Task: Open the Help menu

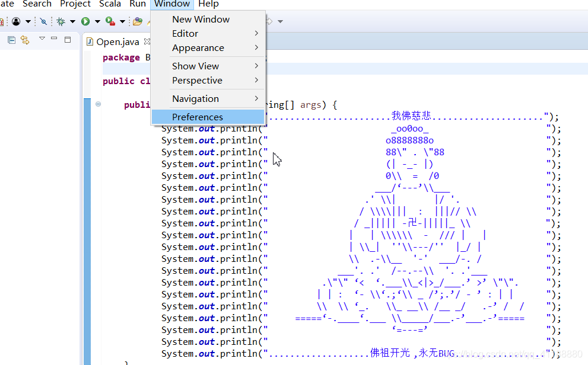Action: [208, 4]
